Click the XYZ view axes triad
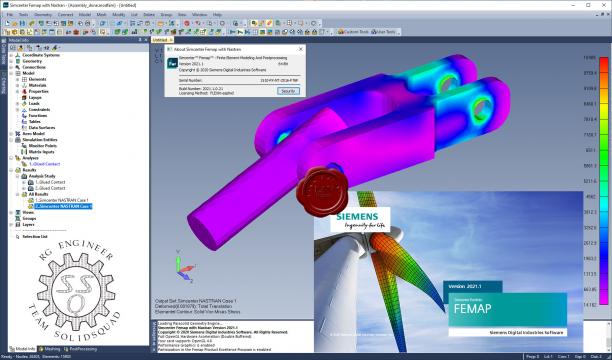 coord(184,267)
